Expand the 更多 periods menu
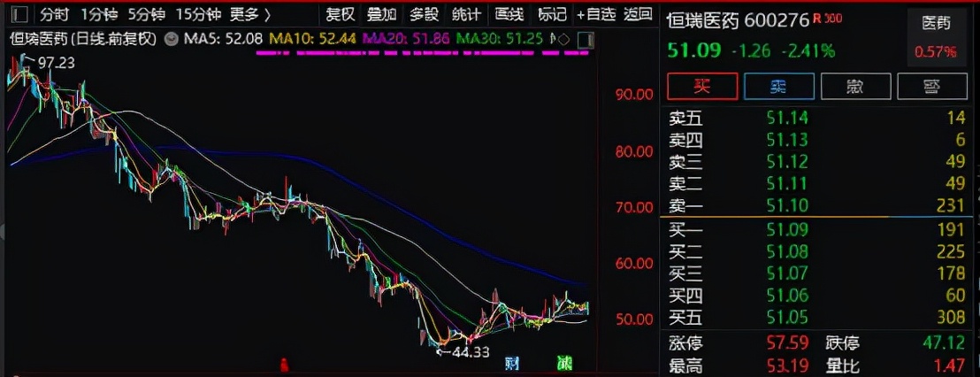This screenshot has height=377, width=980. 250,14
